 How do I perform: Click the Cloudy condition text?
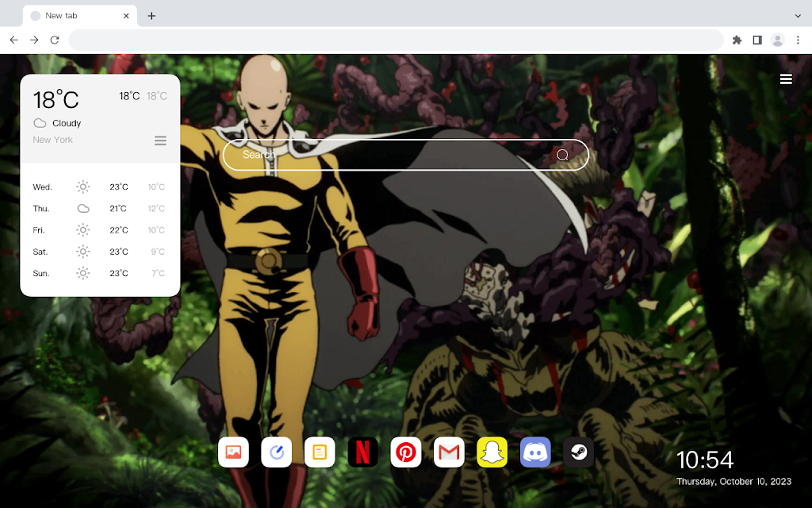pos(67,123)
